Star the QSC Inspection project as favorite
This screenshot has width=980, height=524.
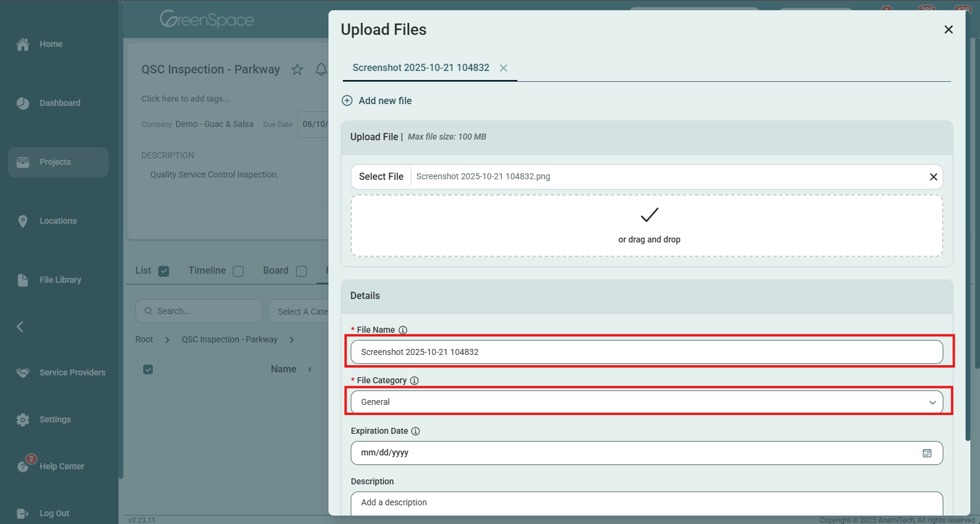(297, 70)
